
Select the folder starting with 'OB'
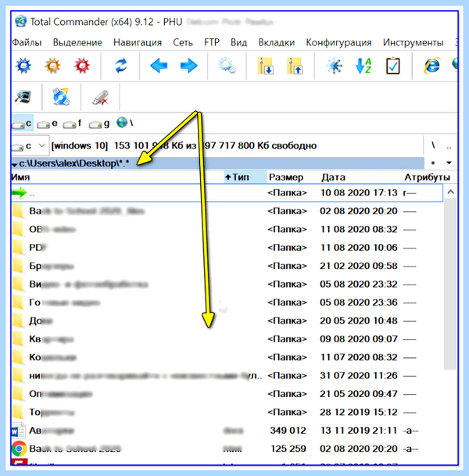tap(227, 229)
